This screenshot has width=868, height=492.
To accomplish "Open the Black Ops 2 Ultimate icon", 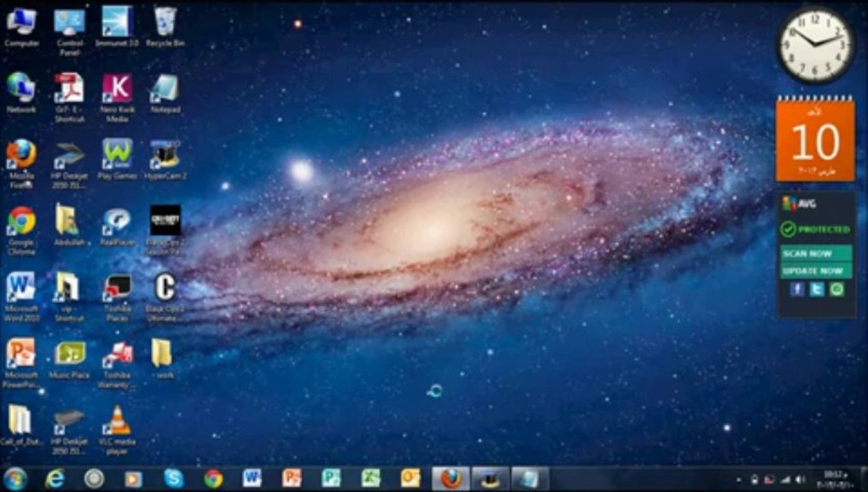I will click(165, 296).
